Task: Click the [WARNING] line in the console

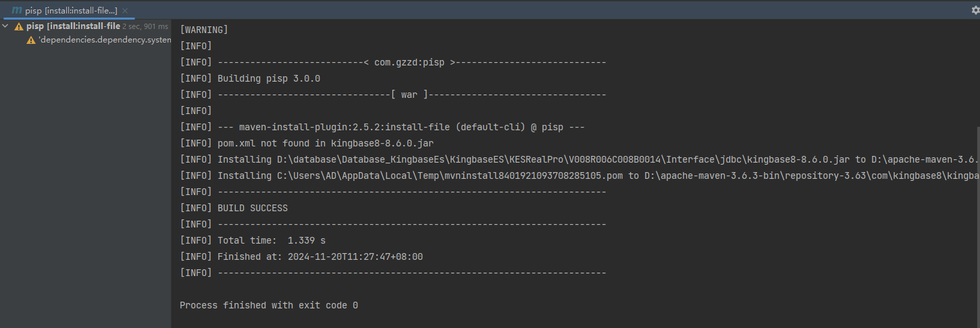Action: (x=204, y=30)
